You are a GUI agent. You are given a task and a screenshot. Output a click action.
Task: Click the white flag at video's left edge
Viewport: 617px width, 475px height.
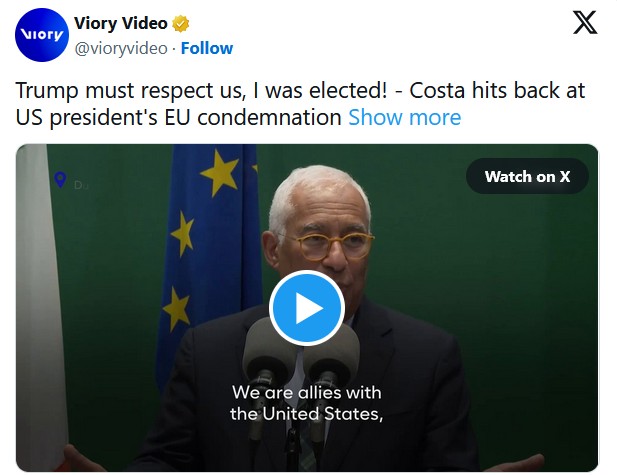[x=32, y=300]
